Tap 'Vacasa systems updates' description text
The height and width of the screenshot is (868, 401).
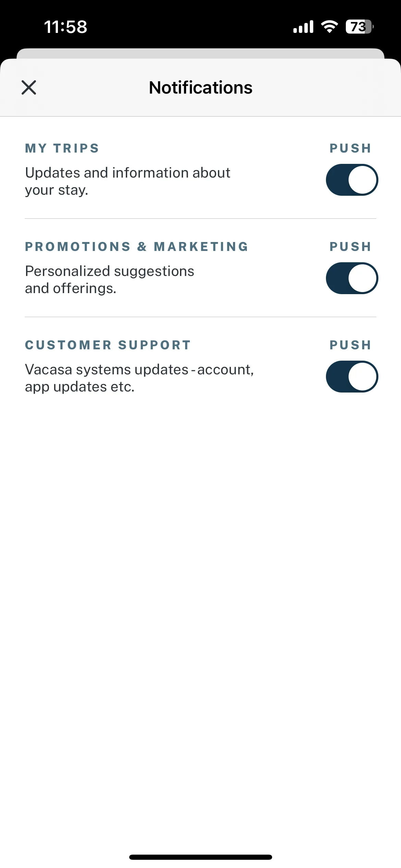139,378
